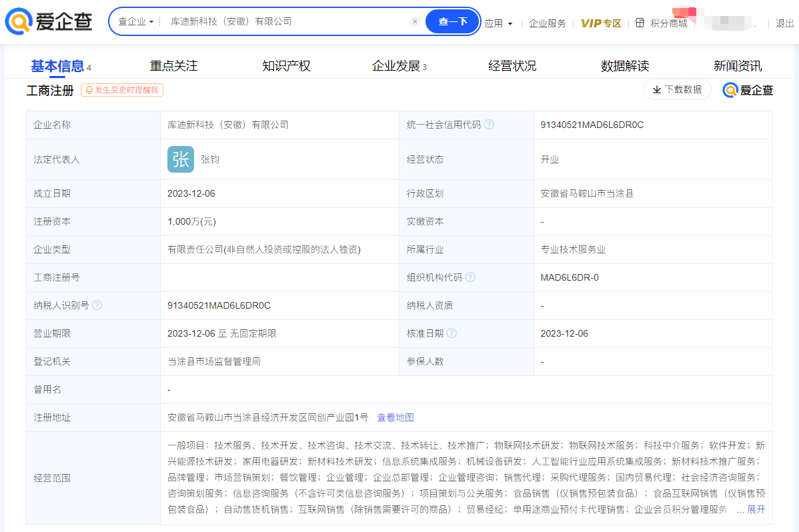
Task: Click the 工商注册 section heading
Action: tap(51, 91)
